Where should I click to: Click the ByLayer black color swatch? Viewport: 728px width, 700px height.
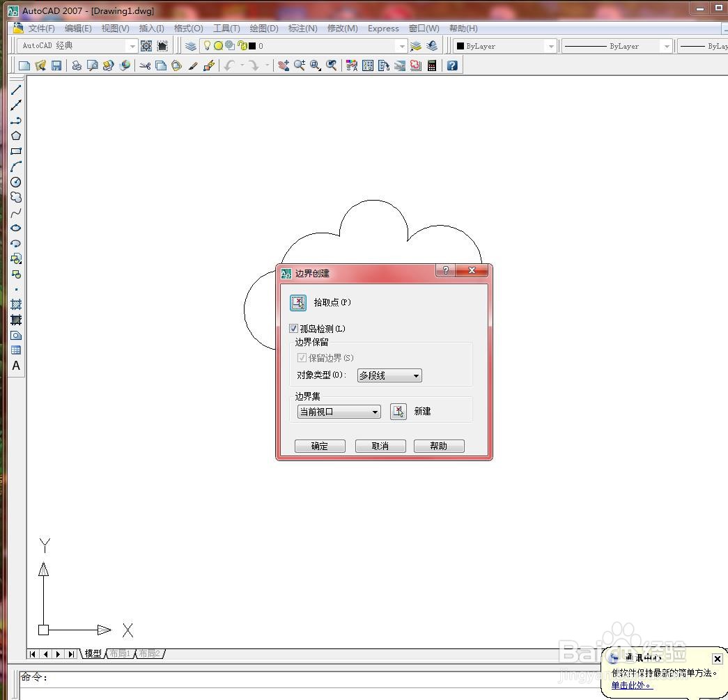pyautogui.click(x=460, y=46)
